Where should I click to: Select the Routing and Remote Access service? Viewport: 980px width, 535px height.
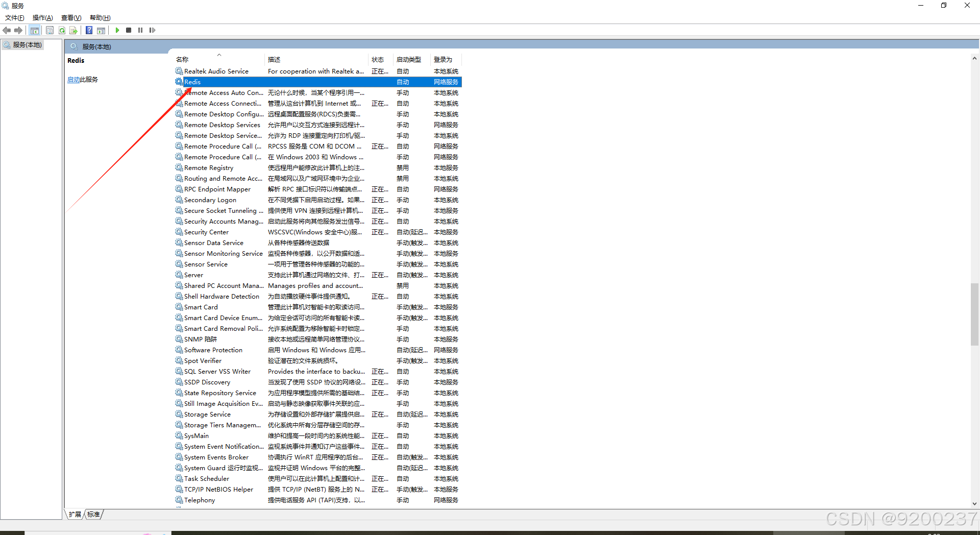click(x=317, y=178)
